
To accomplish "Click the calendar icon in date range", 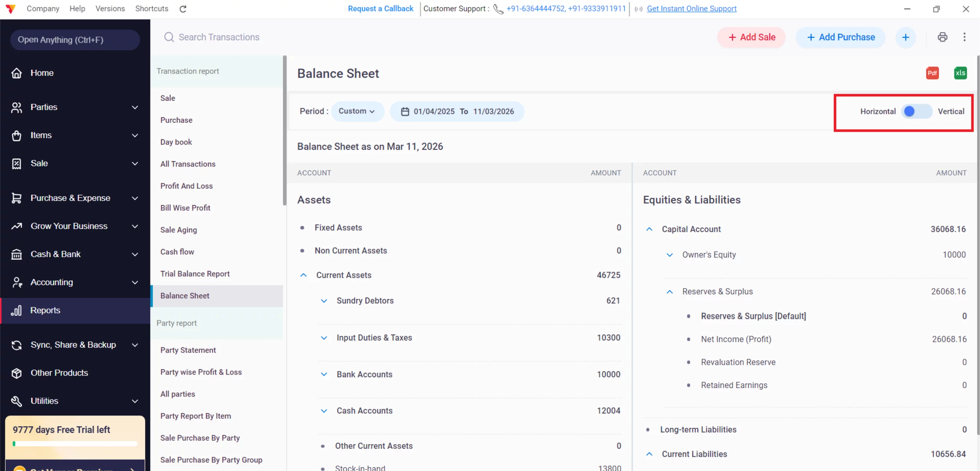I will click(x=405, y=111).
